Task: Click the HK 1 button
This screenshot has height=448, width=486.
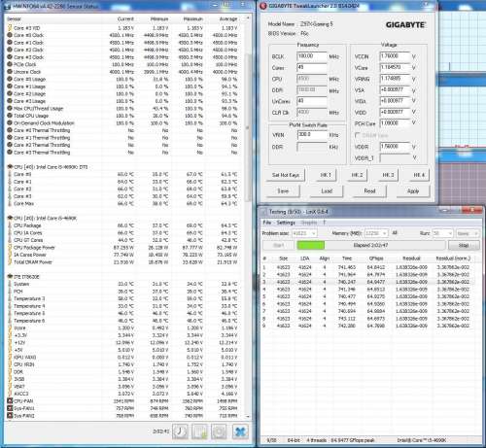Action: (x=326, y=175)
